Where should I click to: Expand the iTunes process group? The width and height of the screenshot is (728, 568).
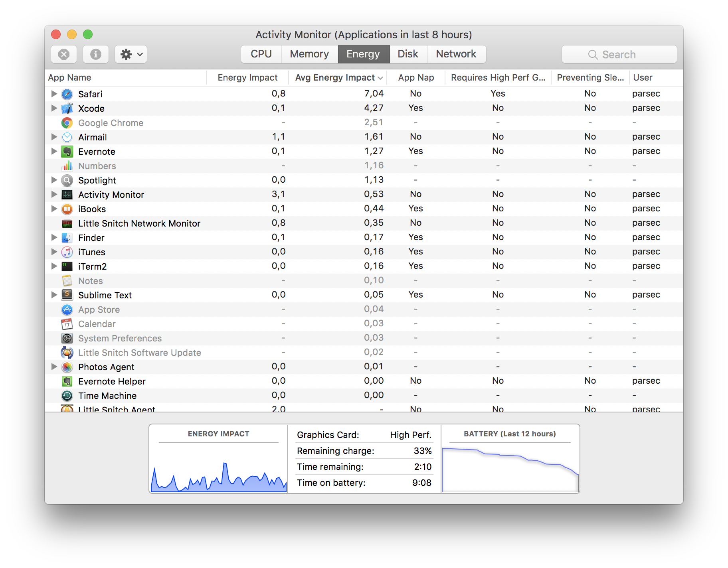54,252
